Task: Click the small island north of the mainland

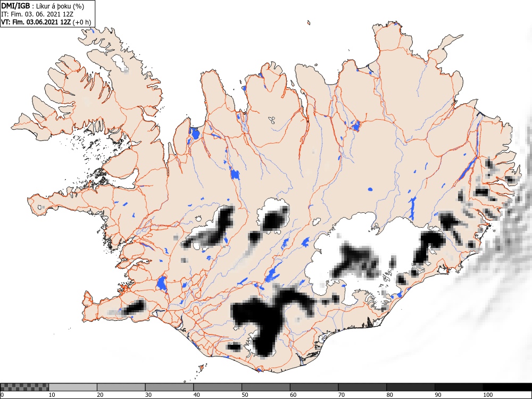Action: [x=309, y=23]
